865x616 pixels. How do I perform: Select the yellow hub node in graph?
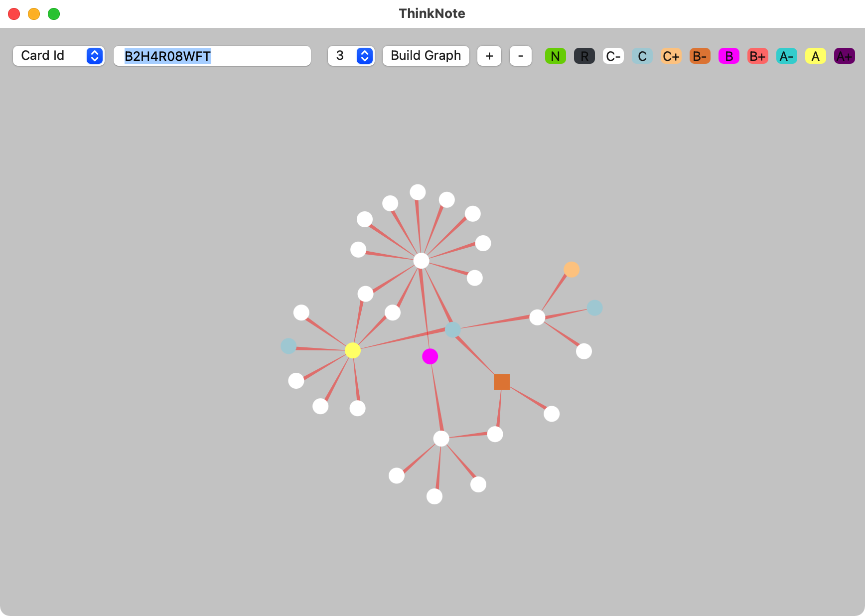(x=352, y=350)
